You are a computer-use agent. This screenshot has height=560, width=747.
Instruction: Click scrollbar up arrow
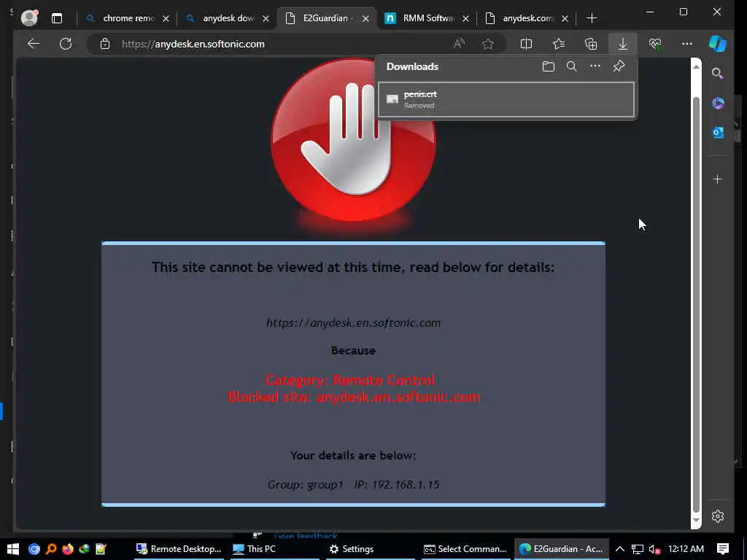click(x=696, y=66)
